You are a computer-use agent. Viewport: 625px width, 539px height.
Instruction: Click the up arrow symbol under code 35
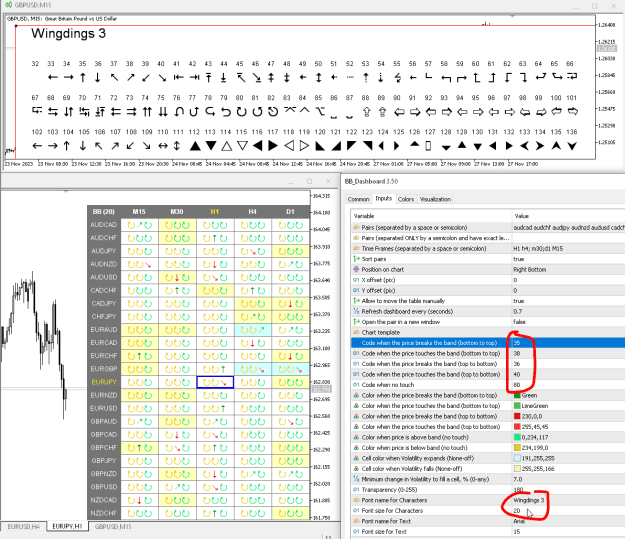[x=83, y=78]
